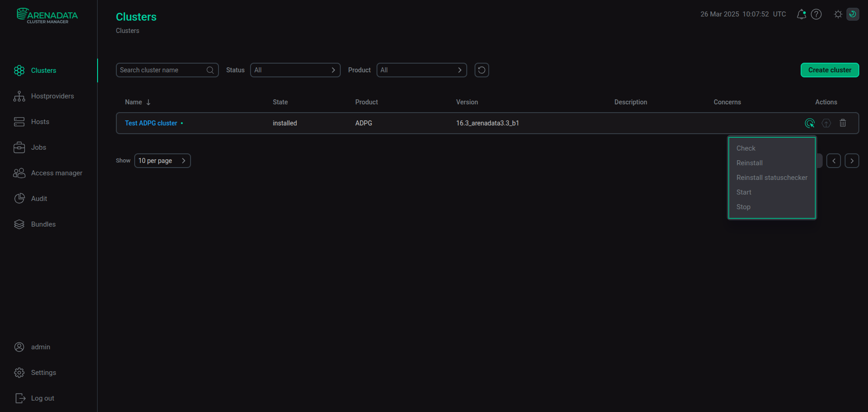Click version 16.3_arenadata3.3_b1 cell

tap(487, 123)
